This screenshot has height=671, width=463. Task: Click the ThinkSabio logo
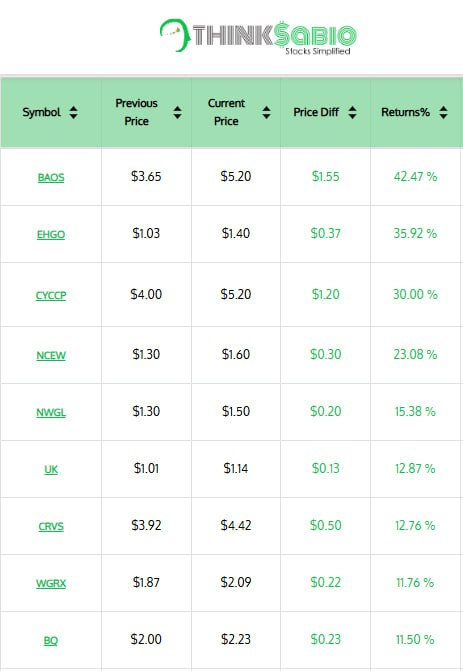(x=258, y=36)
